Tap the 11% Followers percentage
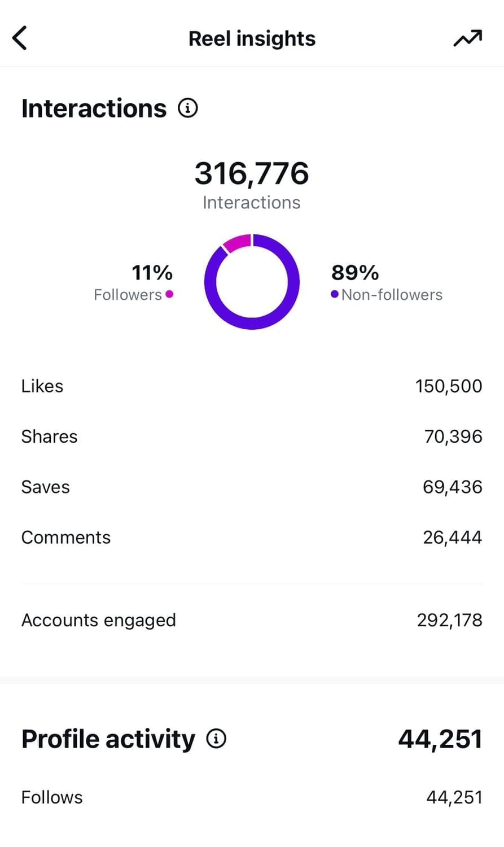Image resolution: width=504 pixels, height=847 pixels. tap(152, 273)
